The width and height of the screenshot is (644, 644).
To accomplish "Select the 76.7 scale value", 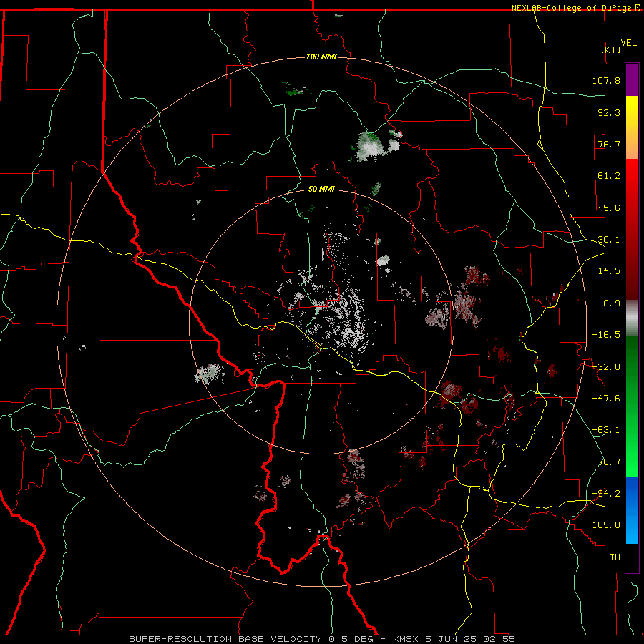I will coord(609,144).
